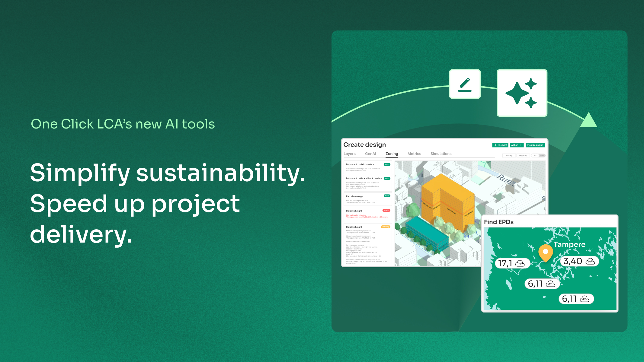The width and height of the screenshot is (644, 362).
Task: Click Valid badge on Distance to public borders
Action: (387, 164)
